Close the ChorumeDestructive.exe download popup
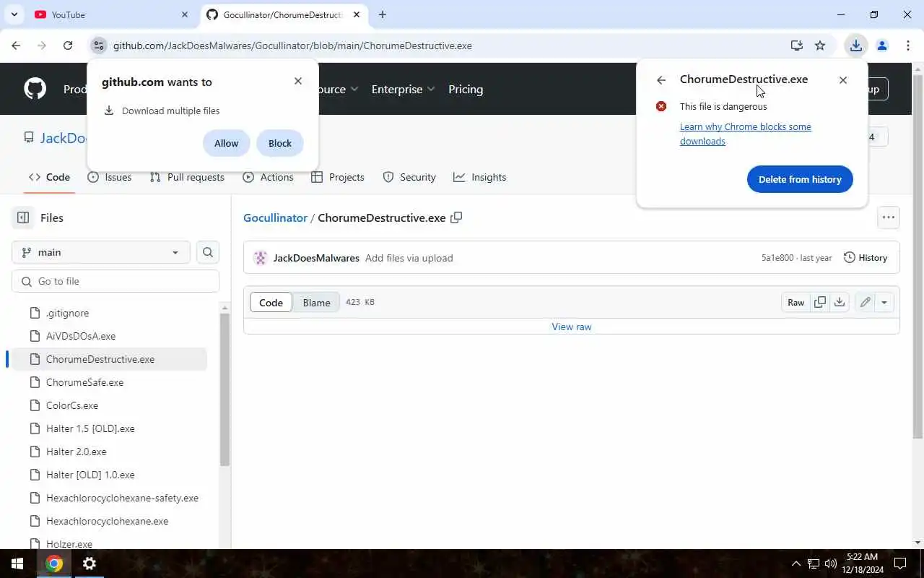 (x=843, y=80)
